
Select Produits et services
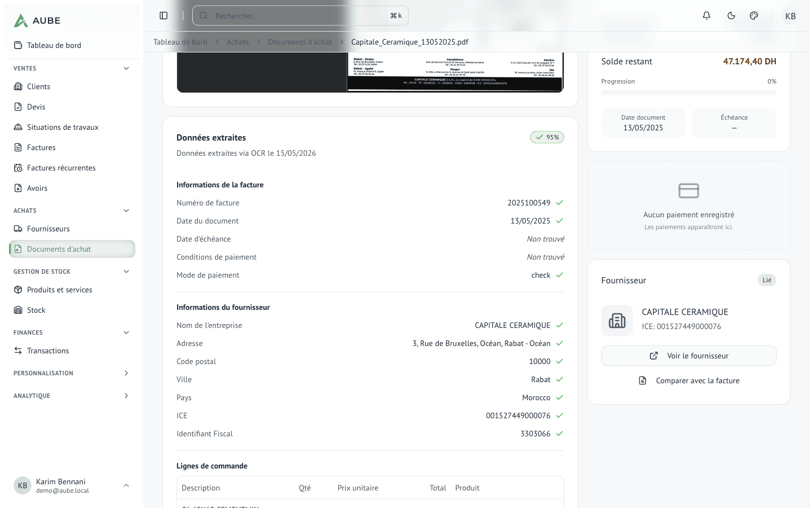tap(72, 290)
